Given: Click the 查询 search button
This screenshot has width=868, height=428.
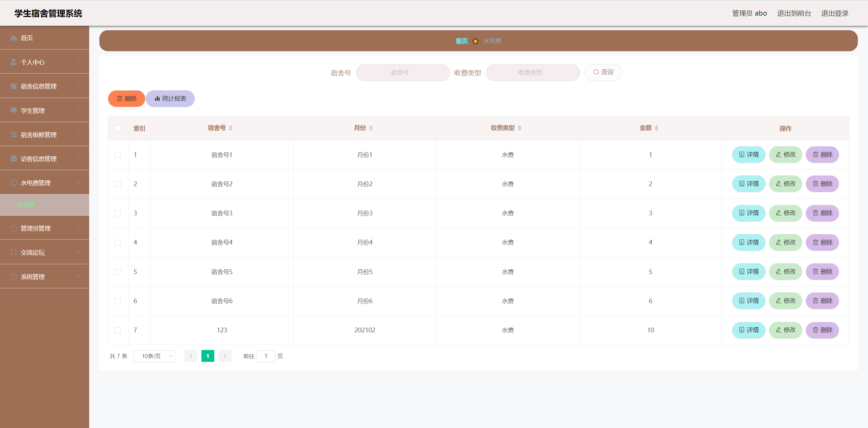Looking at the screenshot, I should tap(603, 72).
